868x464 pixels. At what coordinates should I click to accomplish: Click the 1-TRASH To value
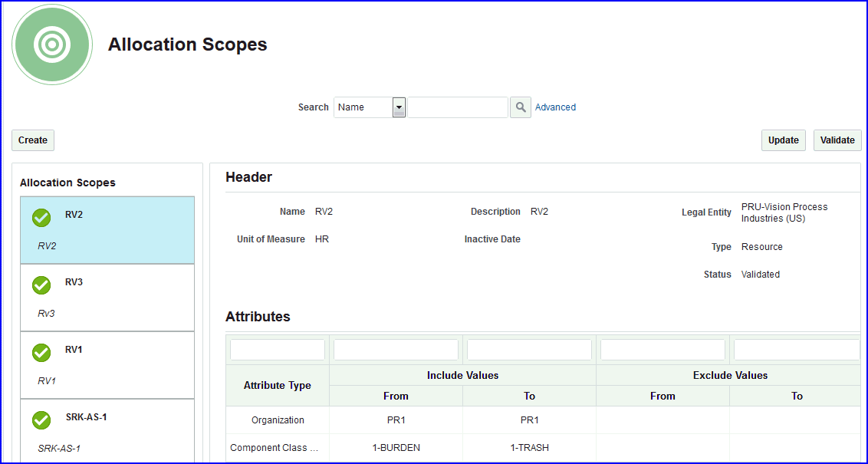tap(529, 447)
